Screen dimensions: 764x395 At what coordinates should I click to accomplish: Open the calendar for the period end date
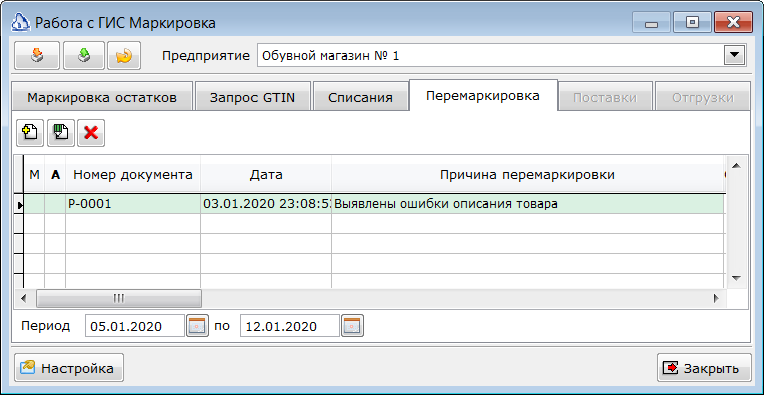352,326
